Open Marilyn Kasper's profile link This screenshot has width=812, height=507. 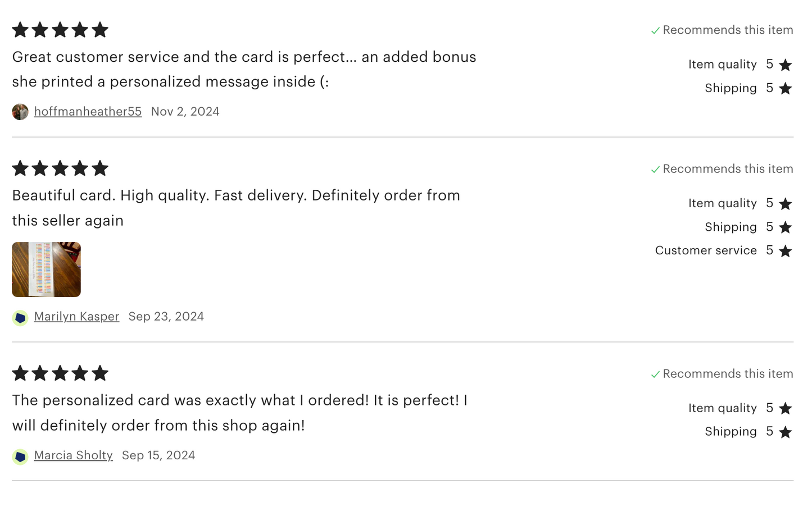coord(76,317)
